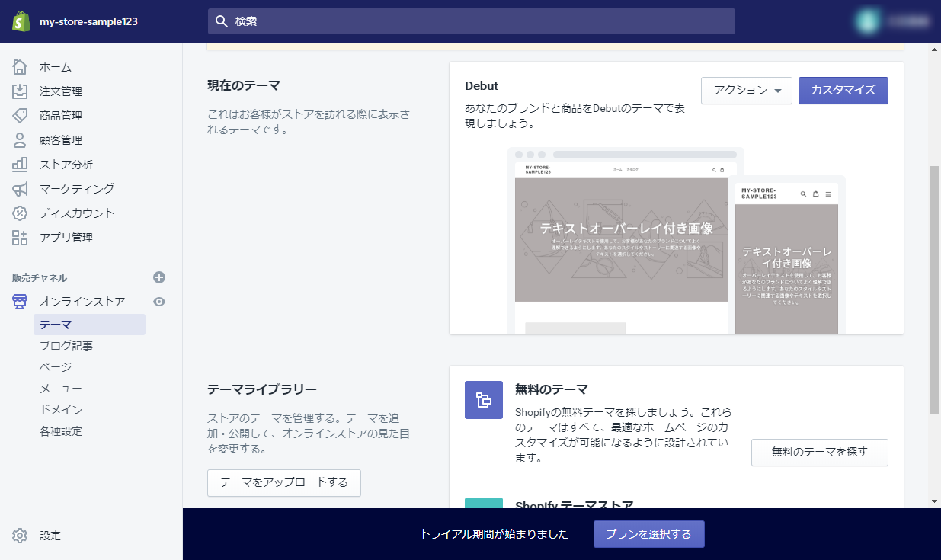Open ストア分析 in sidebar

pos(66,165)
